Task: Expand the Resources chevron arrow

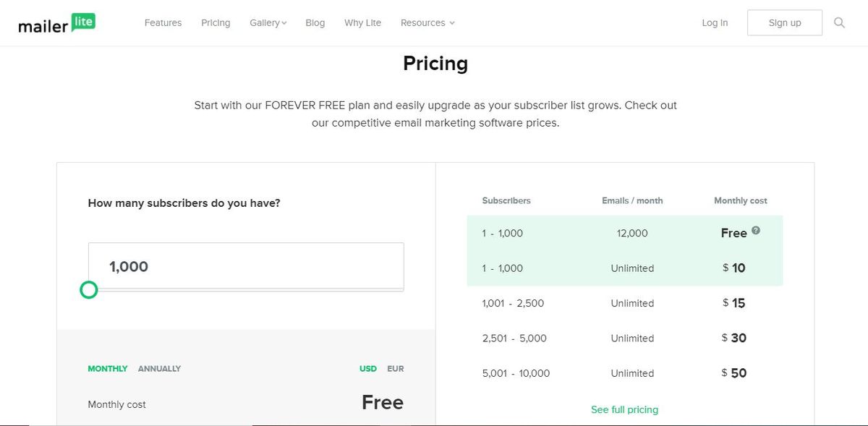Action: coord(452,22)
